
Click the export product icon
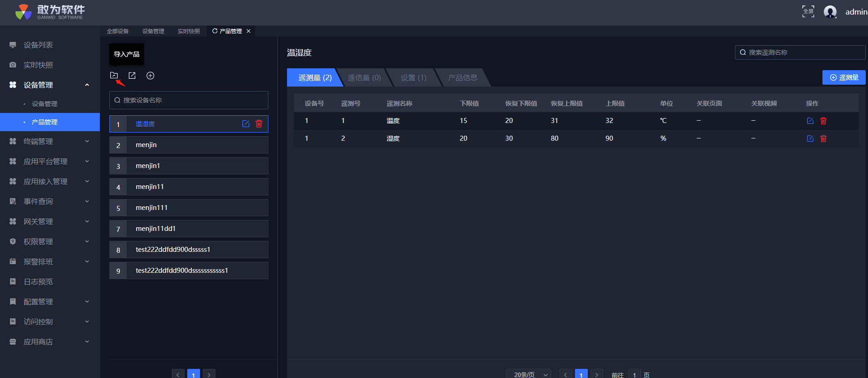(x=132, y=76)
